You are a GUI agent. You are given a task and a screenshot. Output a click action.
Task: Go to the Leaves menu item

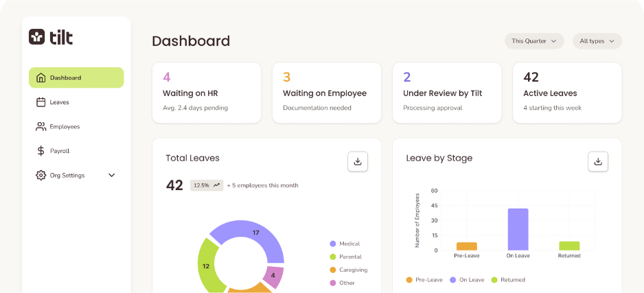pos(59,102)
